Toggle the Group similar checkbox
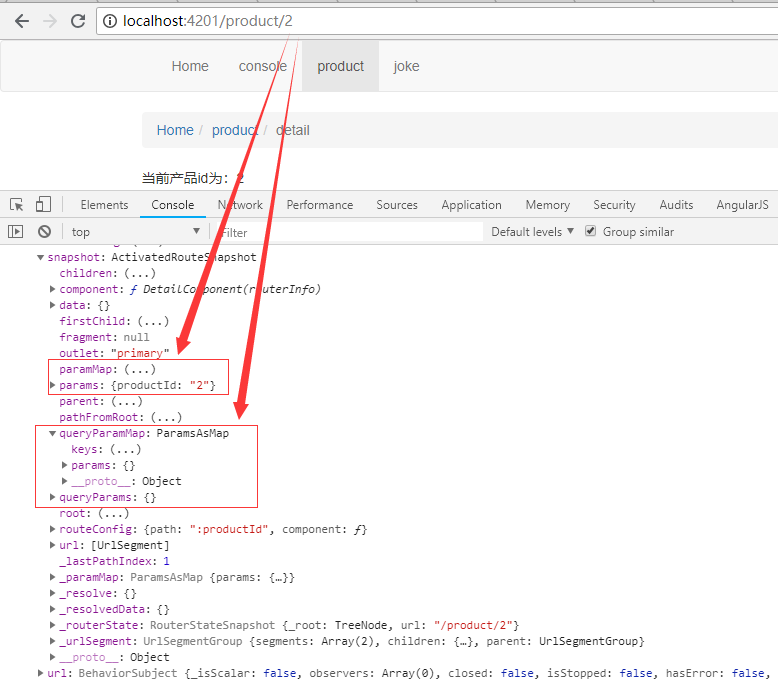Image resolution: width=778 pixels, height=684 pixels. pos(590,231)
